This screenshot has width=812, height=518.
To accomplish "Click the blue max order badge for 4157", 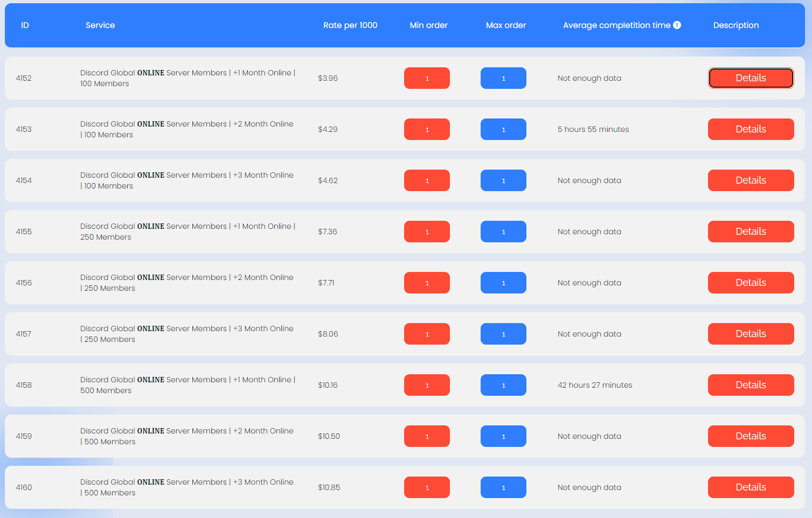I will pos(503,334).
